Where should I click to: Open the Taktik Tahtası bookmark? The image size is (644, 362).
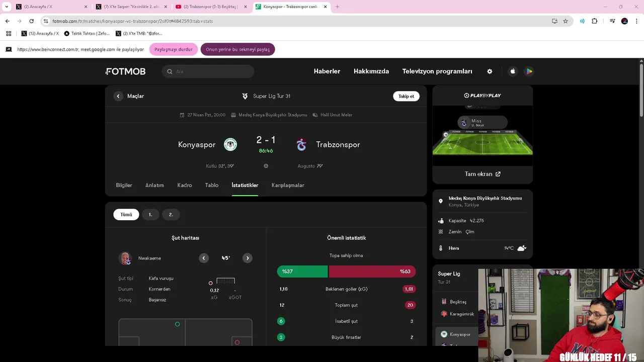(87, 33)
